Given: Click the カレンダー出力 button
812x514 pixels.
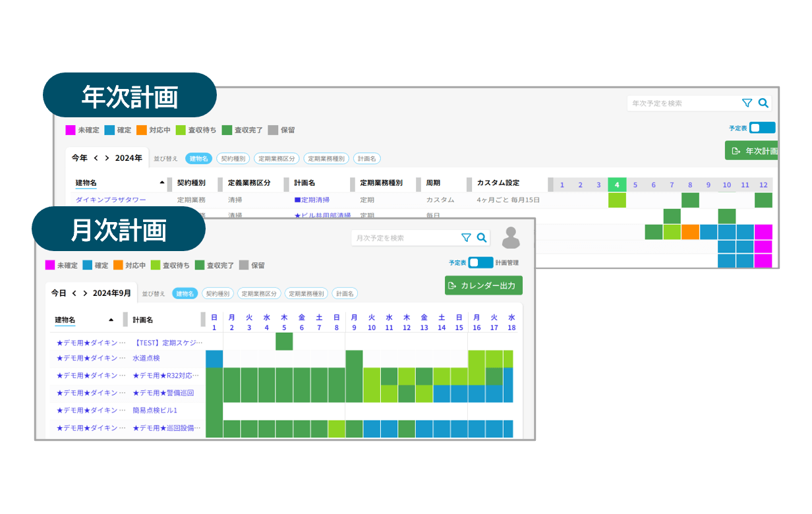Looking at the screenshot, I should 483,285.
